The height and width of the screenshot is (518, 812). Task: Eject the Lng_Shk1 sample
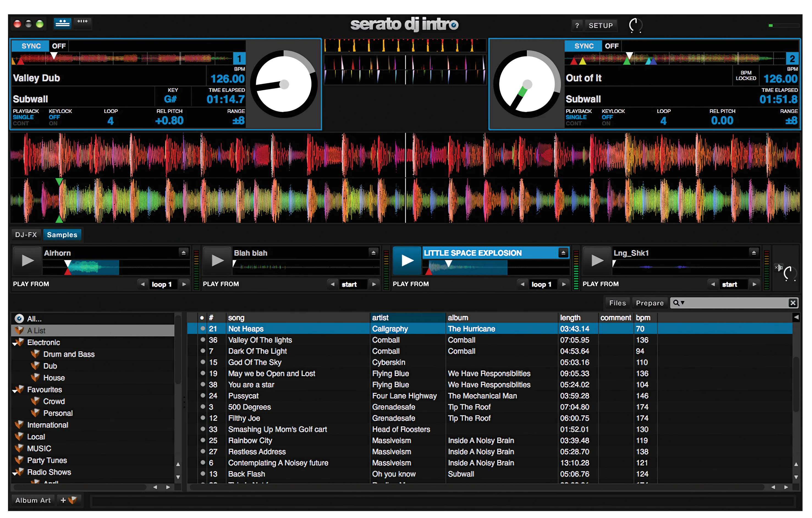coord(754,253)
